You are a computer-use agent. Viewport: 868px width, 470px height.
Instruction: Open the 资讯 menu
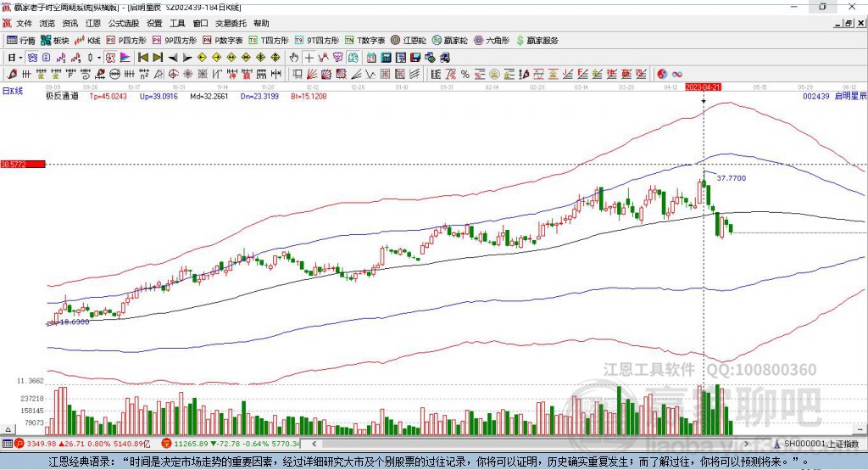pyautogui.click(x=70, y=23)
